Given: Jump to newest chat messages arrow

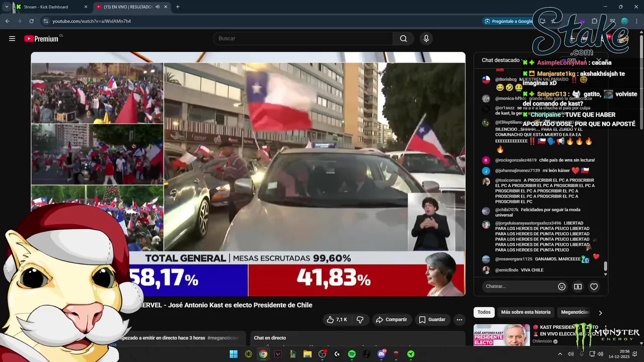Looking at the screenshot, I should click(606, 275).
